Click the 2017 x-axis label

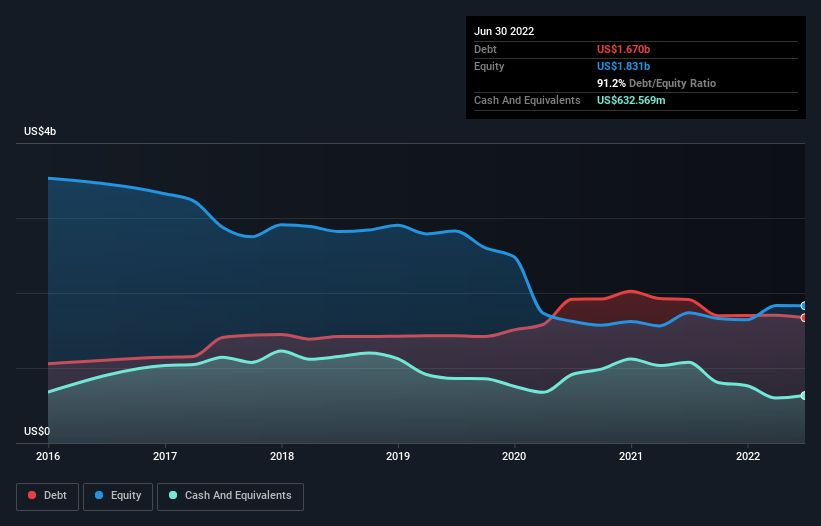[165, 456]
